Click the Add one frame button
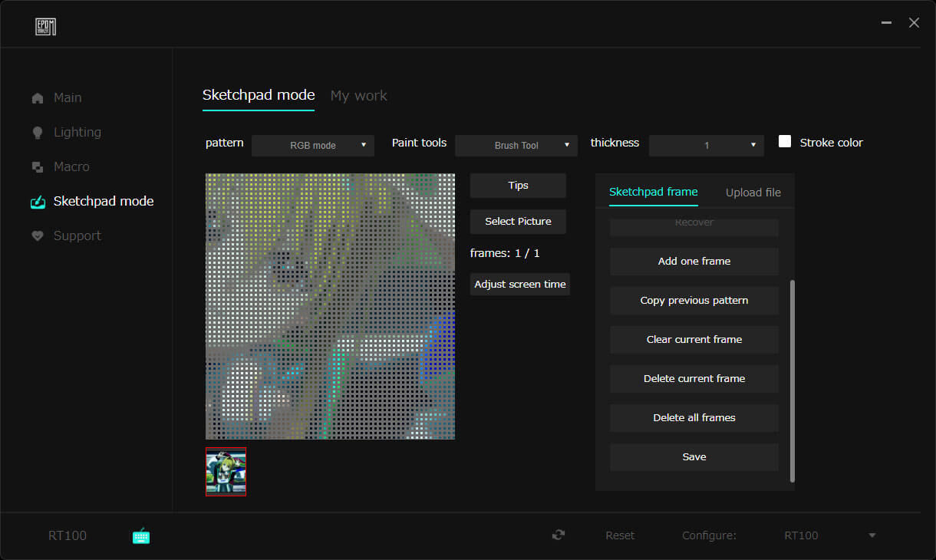 (694, 262)
